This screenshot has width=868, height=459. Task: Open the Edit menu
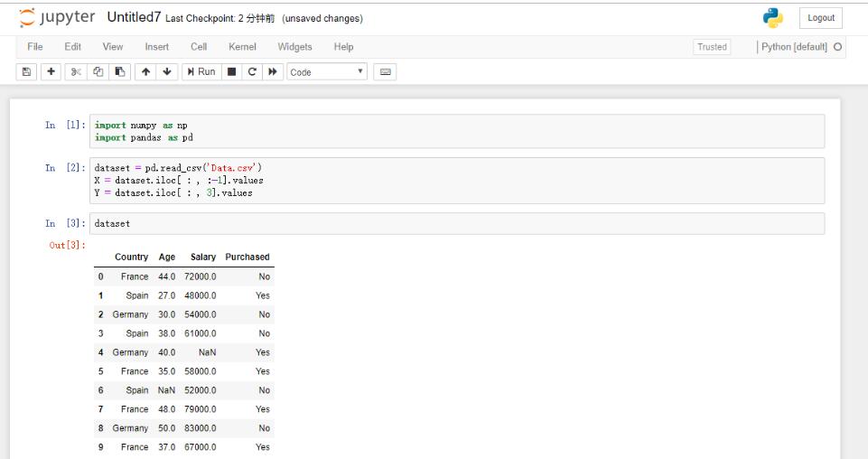(72, 47)
